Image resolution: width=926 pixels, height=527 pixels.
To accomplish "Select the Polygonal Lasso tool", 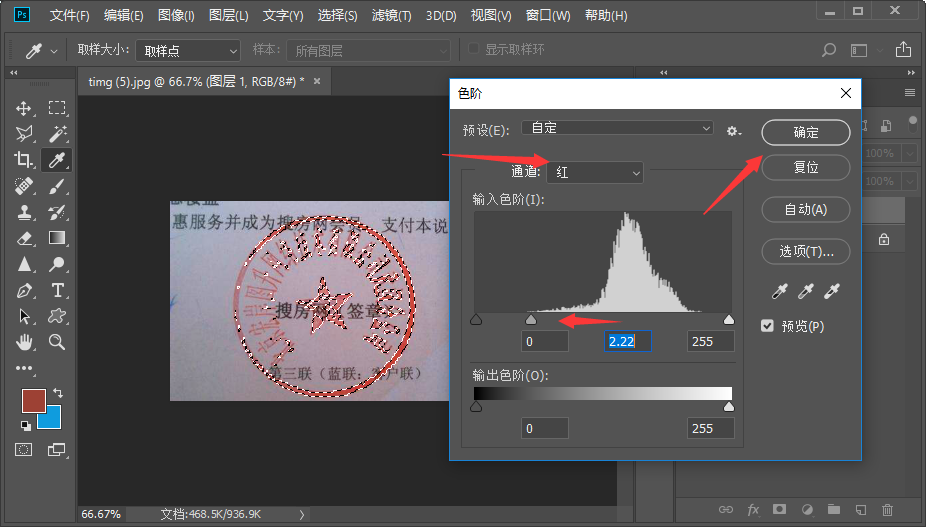I will click(24, 134).
